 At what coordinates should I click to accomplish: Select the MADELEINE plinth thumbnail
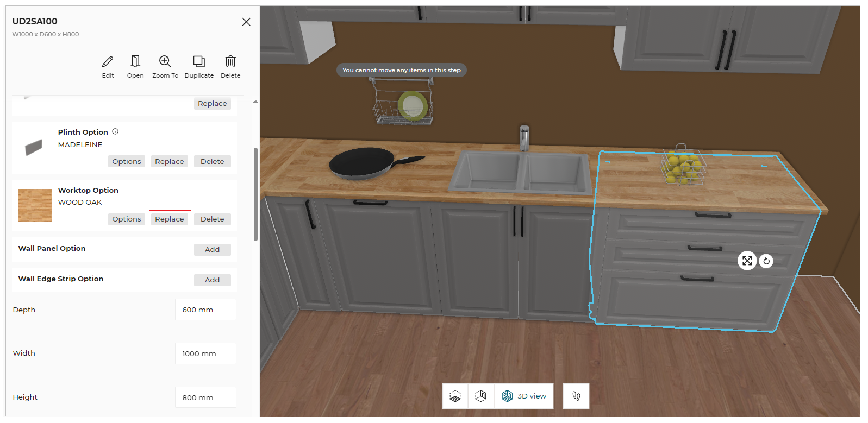(x=34, y=147)
